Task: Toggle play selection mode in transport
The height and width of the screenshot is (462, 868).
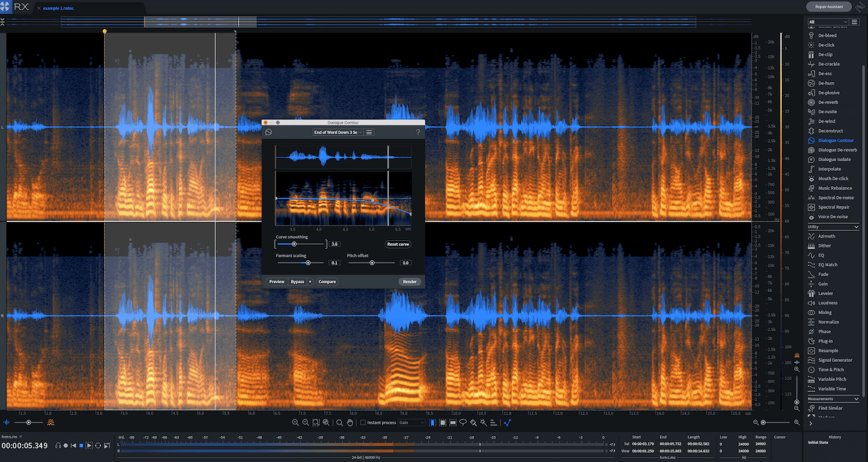Action: pos(89,446)
